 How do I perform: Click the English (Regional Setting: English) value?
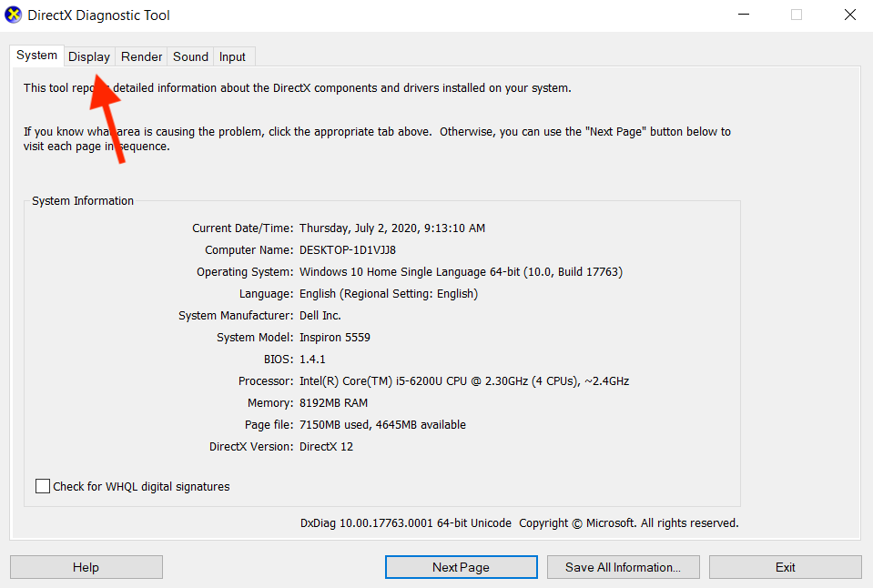click(x=389, y=293)
